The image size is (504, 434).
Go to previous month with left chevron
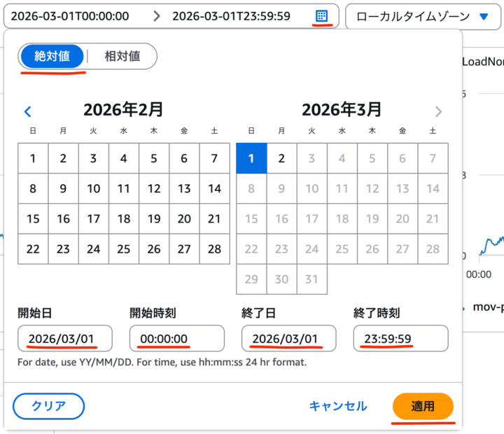tap(28, 111)
